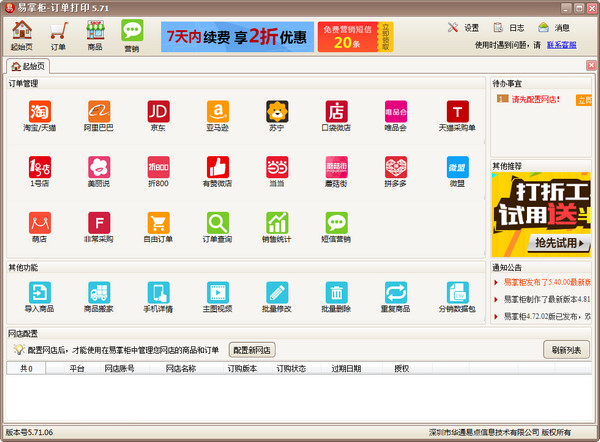Click the 7天内续费 promotional banner
This screenshot has width=600, height=442.
(x=236, y=37)
